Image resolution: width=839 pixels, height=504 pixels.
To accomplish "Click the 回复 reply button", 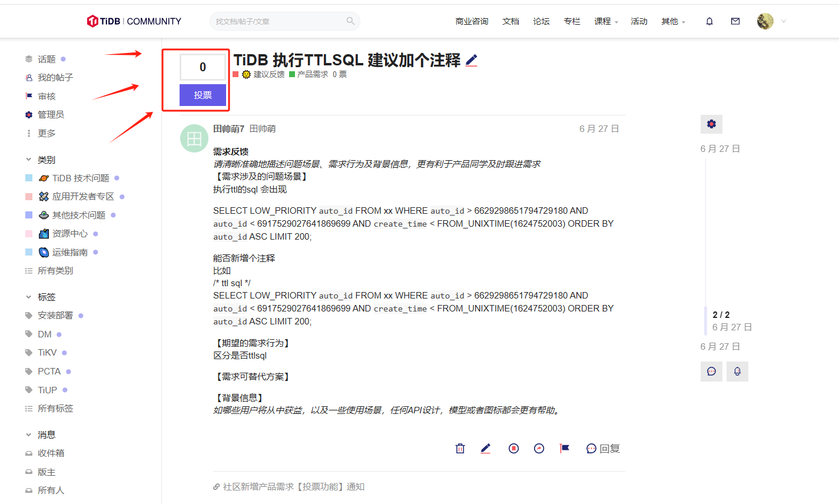I will [603, 449].
